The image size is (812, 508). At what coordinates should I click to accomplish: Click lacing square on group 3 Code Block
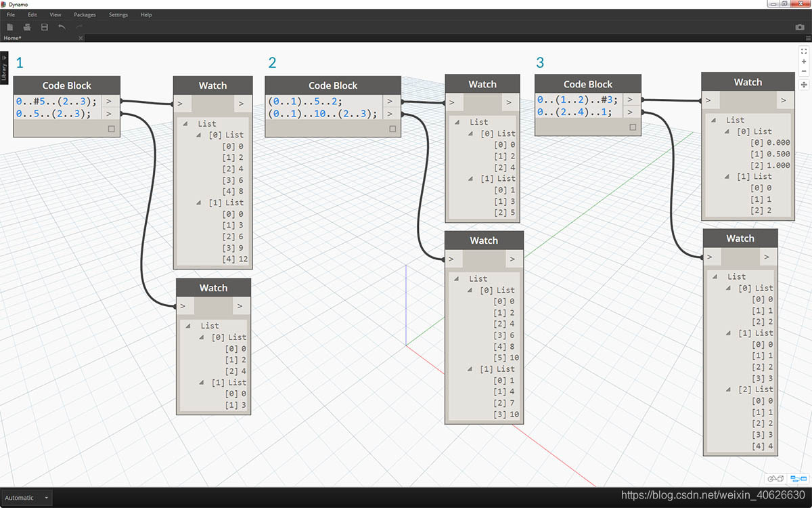point(633,127)
